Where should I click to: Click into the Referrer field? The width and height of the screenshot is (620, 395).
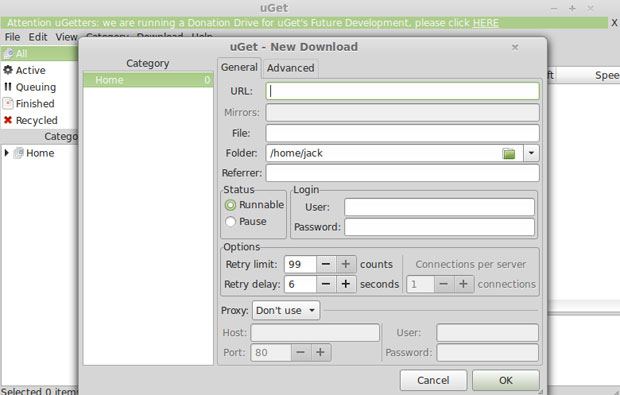point(402,173)
